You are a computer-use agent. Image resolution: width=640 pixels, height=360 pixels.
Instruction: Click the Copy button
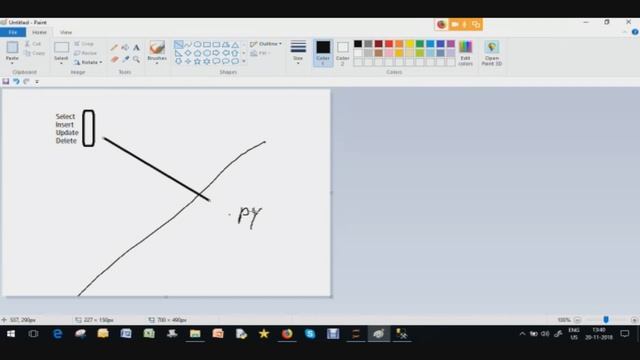click(x=34, y=53)
